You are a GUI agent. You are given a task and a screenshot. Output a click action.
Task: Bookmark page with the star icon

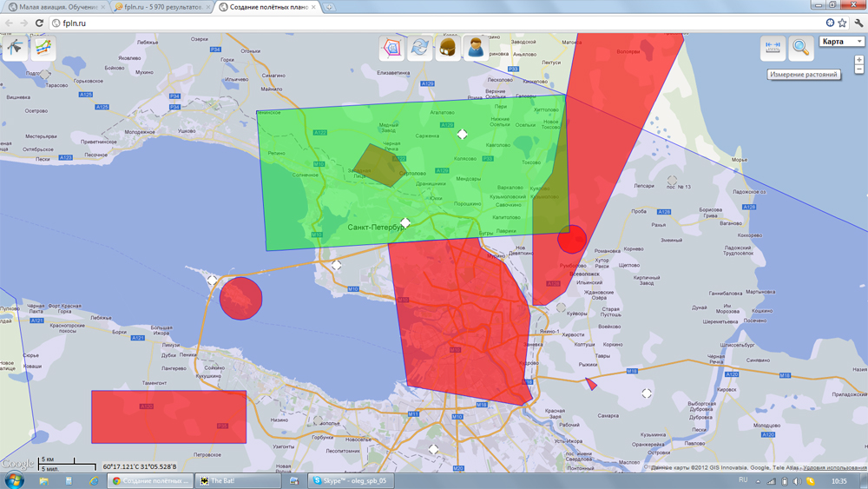pos(842,23)
